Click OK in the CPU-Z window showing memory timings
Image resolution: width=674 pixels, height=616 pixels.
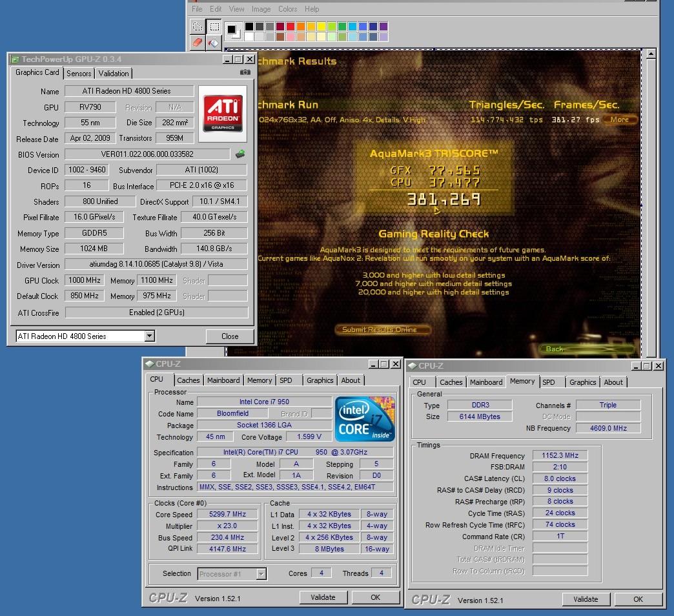point(638,599)
